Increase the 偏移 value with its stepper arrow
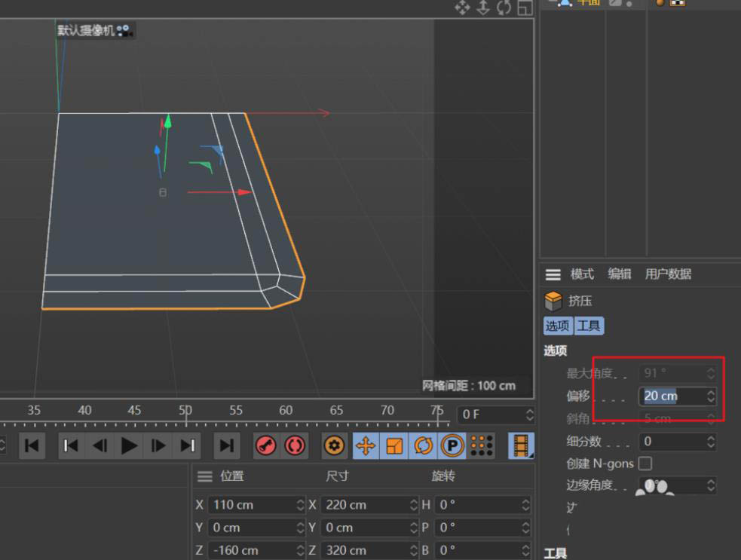 pyautogui.click(x=709, y=392)
